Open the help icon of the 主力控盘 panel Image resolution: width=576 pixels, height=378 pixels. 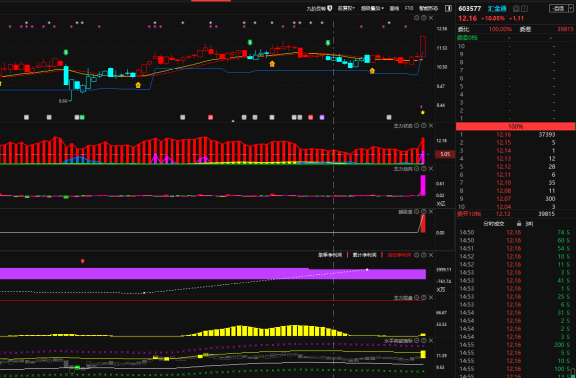(424, 298)
